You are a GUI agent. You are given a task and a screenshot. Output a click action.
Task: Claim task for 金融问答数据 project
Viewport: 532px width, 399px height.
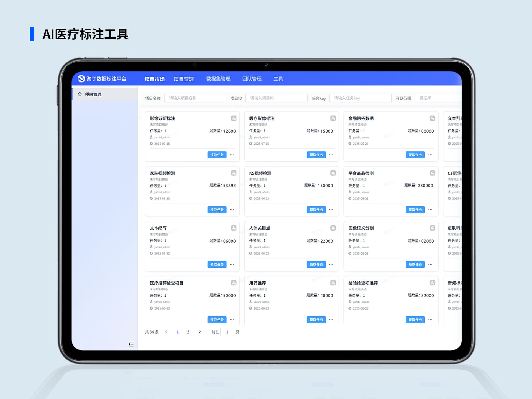(x=415, y=155)
